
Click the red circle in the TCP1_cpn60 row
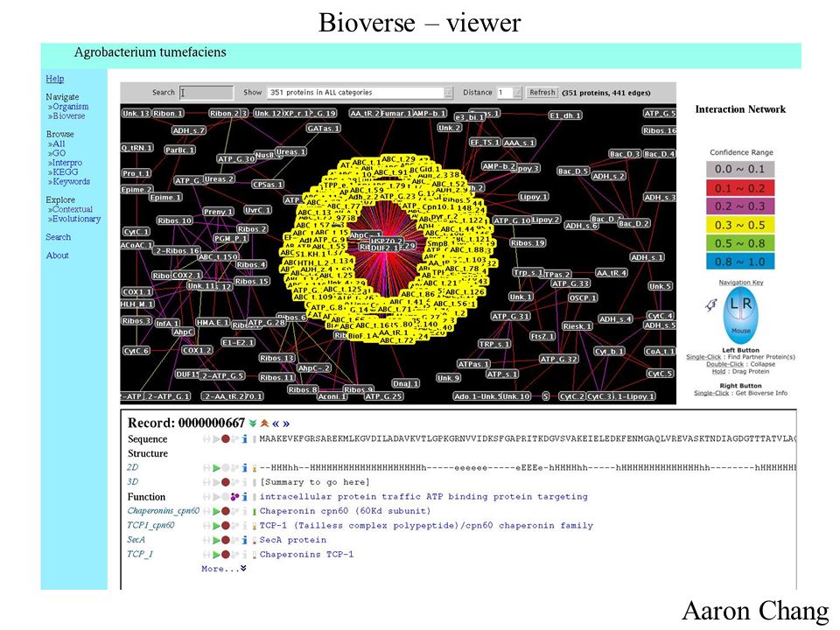pos(226,526)
